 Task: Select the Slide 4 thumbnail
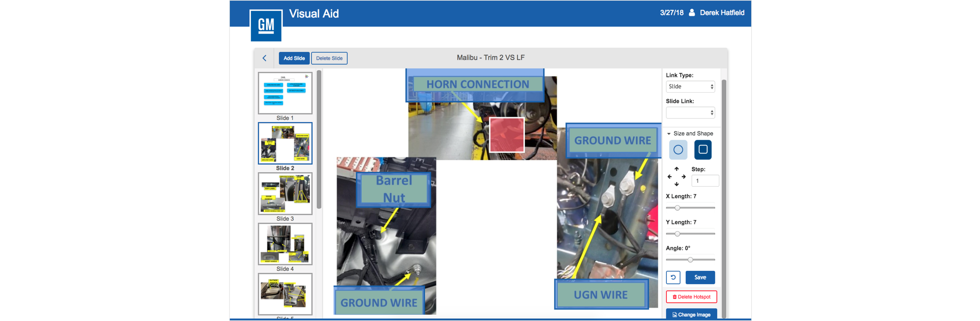(x=285, y=244)
